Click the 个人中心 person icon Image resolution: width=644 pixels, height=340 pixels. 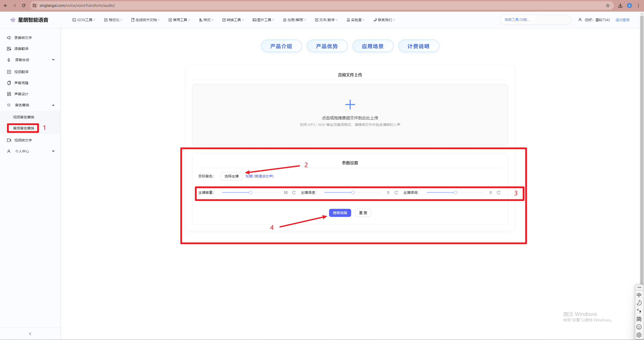point(9,151)
